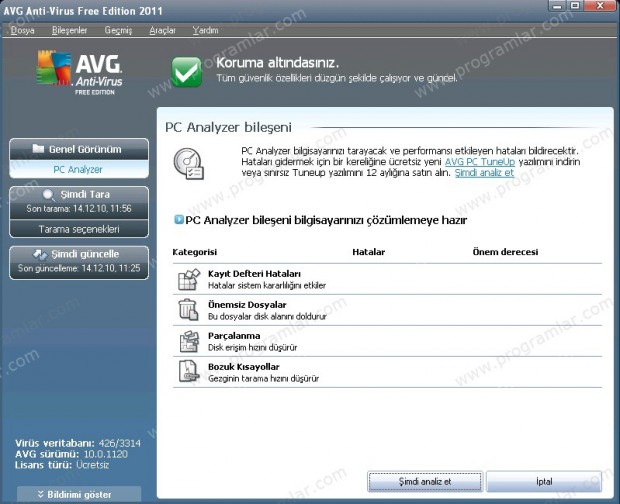The height and width of the screenshot is (504, 620).
Task: Update now with Şimdi güncelle
Action: [79, 262]
